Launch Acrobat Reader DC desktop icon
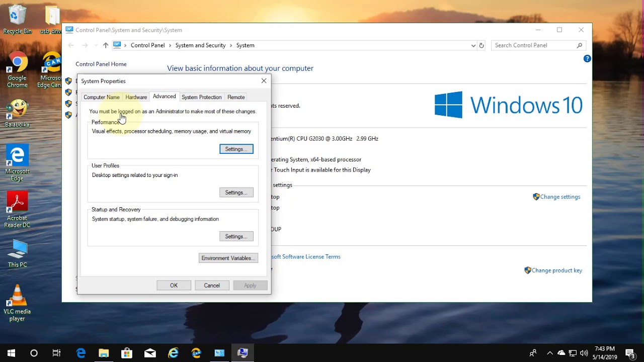The width and height of the screenshot is (644, 362). pos(17,210)
